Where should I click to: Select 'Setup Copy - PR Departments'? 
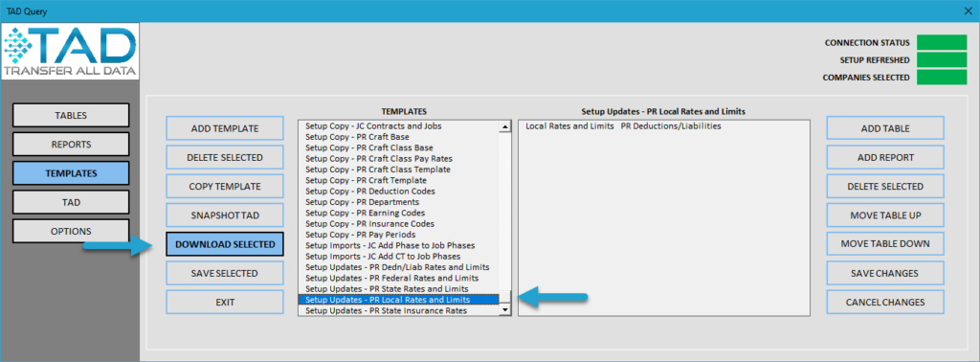(399, 202)
